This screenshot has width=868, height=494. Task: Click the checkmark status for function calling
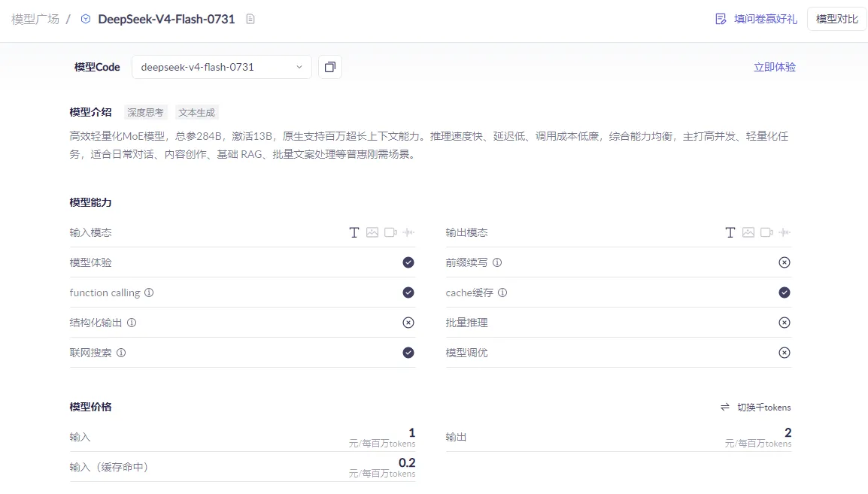tap(408, 292)
